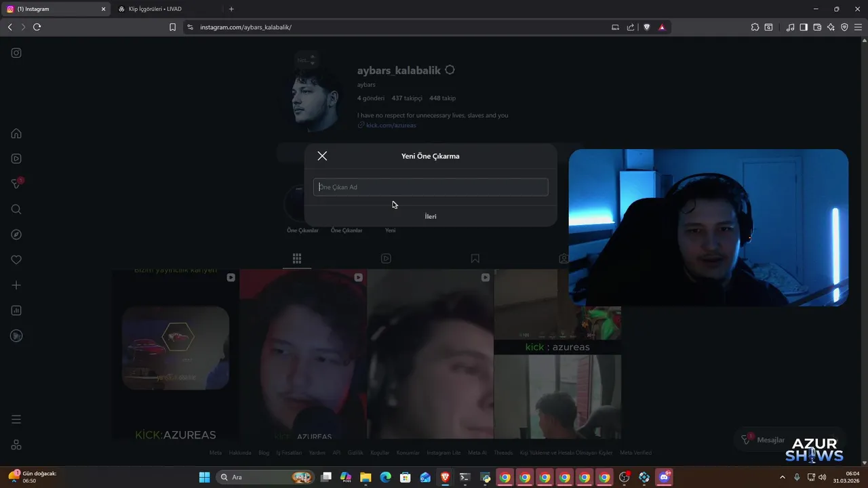Screen dimensions: 868x488
Task: Toggle the browser sidebar panel
Action: pyautogui.click(x=804, y=27)
